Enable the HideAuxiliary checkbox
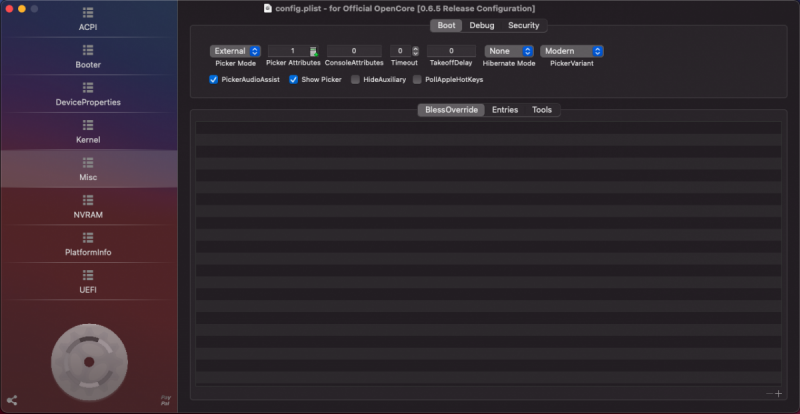The height and width of the screenshot is (414, 800). (x=355, y=80)
